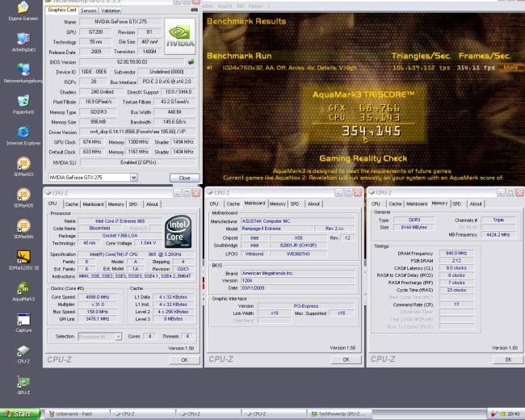Click BIOS Date value 03/11/2009
The height and width of the screenshot is (420, 525).
298,288
